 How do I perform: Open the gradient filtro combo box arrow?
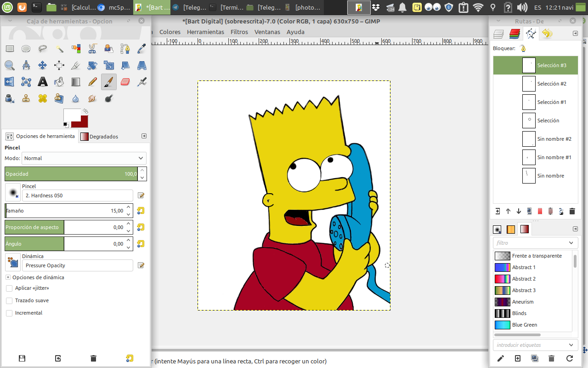click(x=571, y=243)
